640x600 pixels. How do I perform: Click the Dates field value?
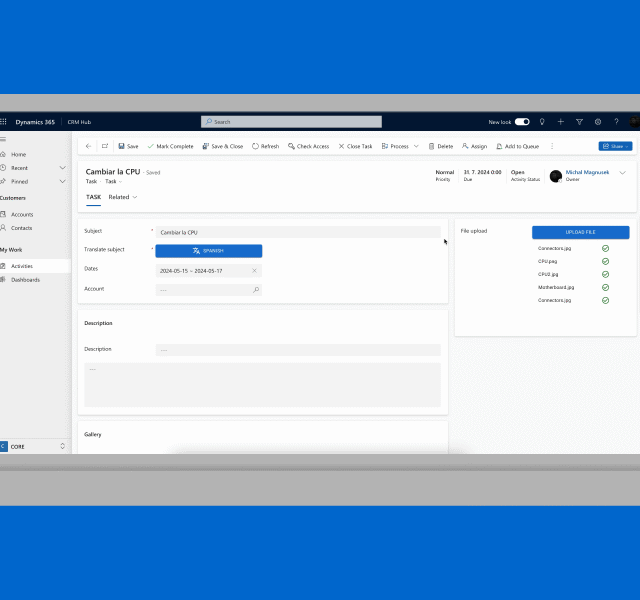(191, 271)
